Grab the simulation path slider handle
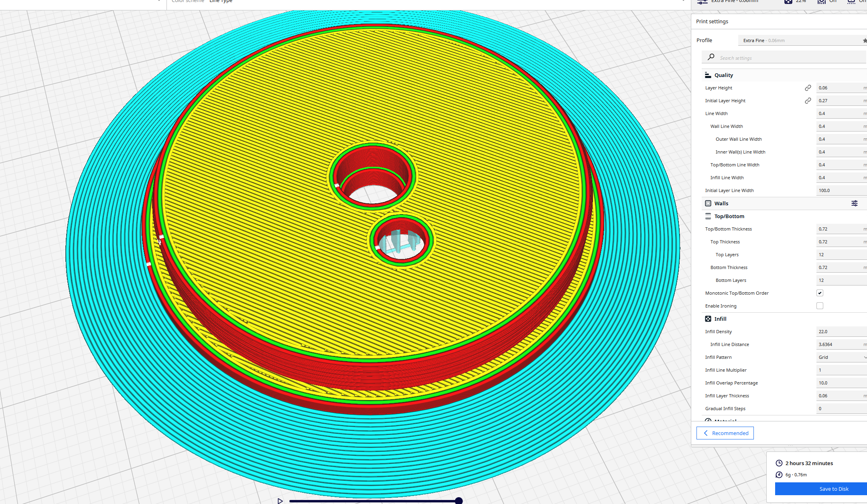Screen dimensions: 867x504 459,500
